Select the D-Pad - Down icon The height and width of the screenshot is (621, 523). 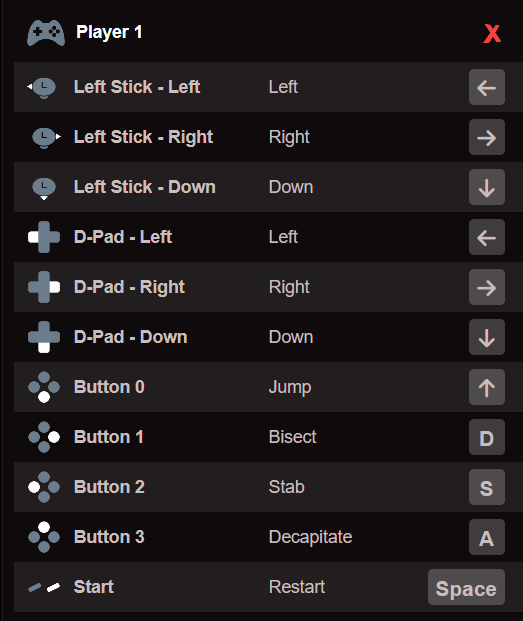44,337
